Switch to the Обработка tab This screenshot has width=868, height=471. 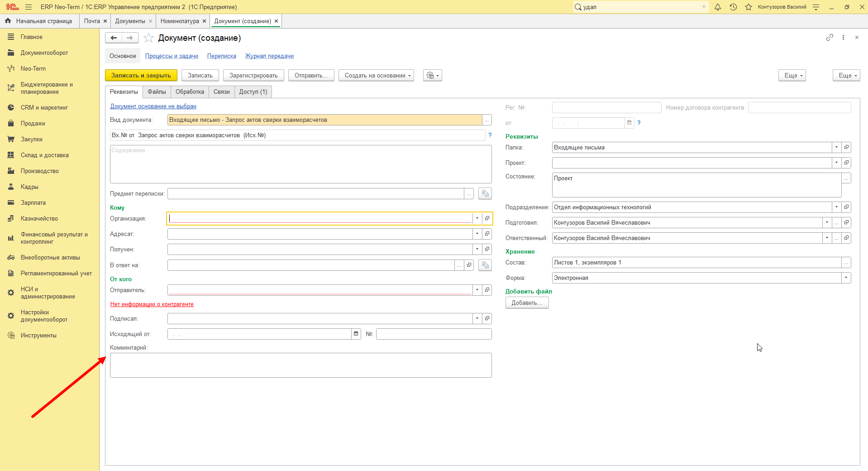pyautogui.click(x=190, y=91)
